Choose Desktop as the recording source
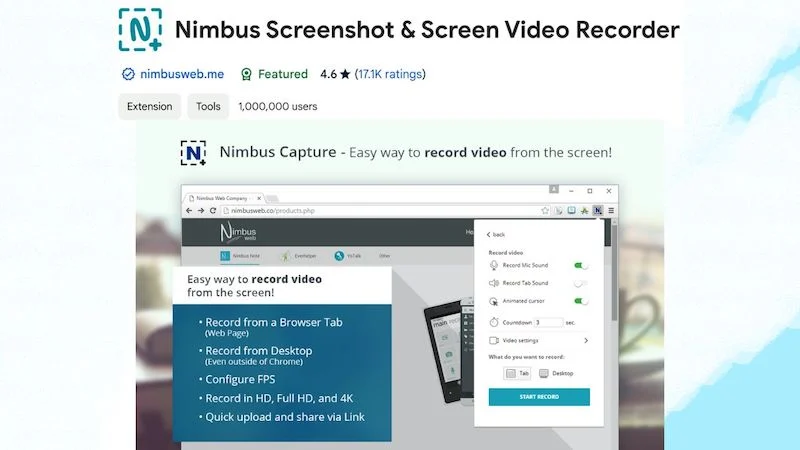 [556, 373]
